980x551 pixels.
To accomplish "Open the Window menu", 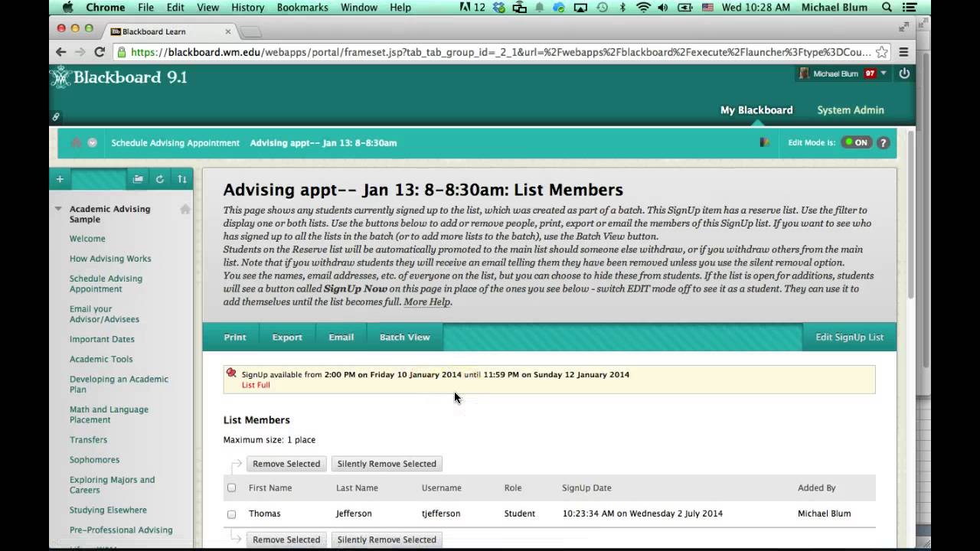I will coord(358,8).
